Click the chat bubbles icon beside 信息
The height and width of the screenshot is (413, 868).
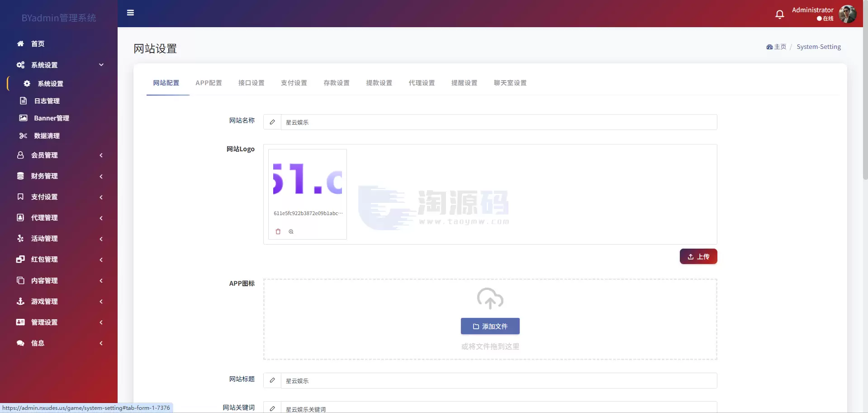(20, 343)
